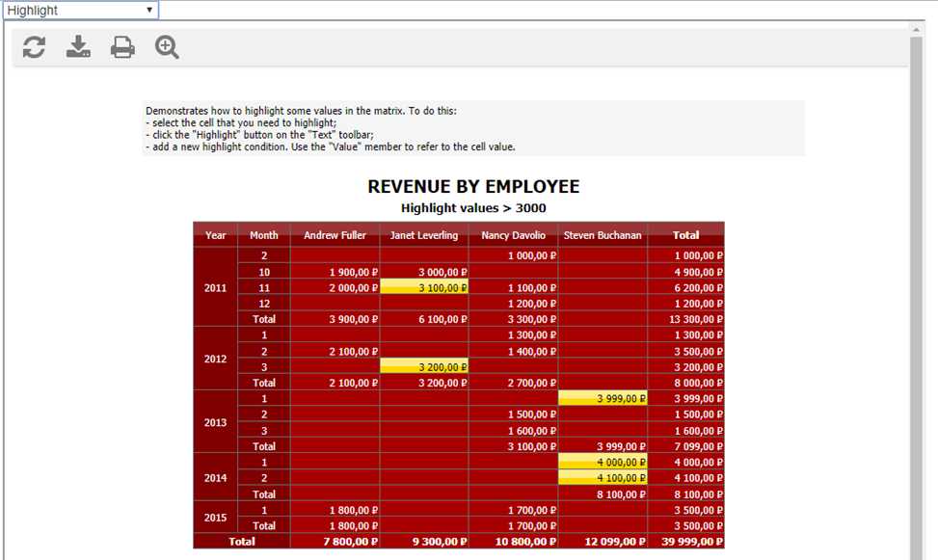Click the bottom Total row label
Image resolution: width=938 pixels, height=560 pixels.
[242, 541]
